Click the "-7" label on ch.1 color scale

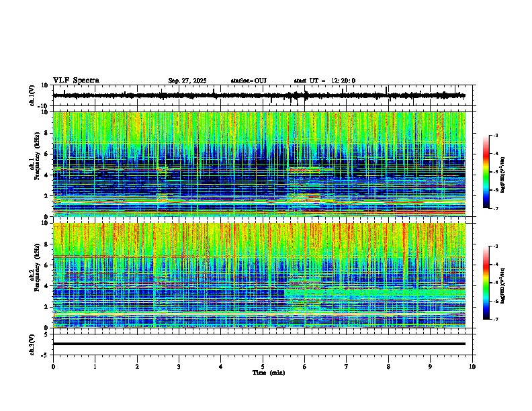point(495,208)
